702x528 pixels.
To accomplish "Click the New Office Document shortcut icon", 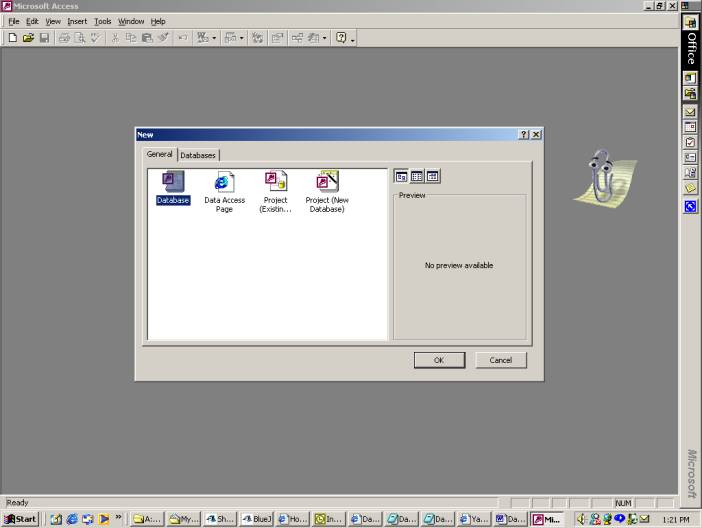I will (x=690, y=78).
